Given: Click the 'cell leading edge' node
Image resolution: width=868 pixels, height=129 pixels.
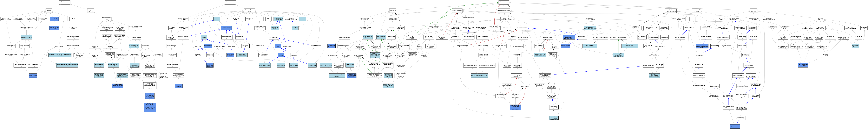Looking at the screenshot, I should pos(236,19).
